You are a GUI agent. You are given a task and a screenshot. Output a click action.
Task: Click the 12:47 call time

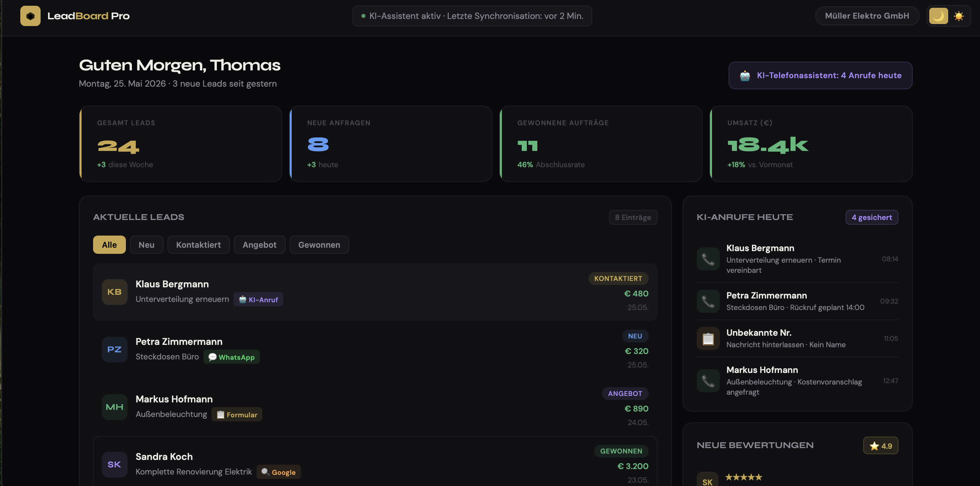click(x=890, y=381)
